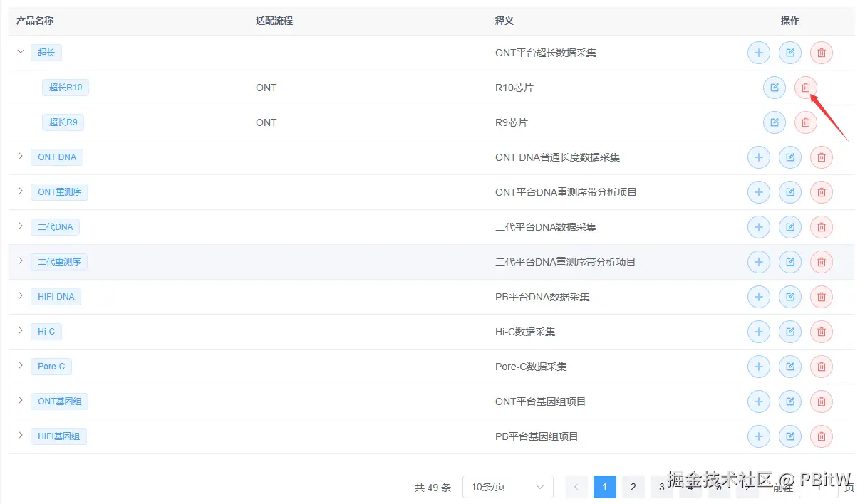Collapse the 超长 tree row
The width and height of the screenshot is (865, 504).
tap(21, 52)
